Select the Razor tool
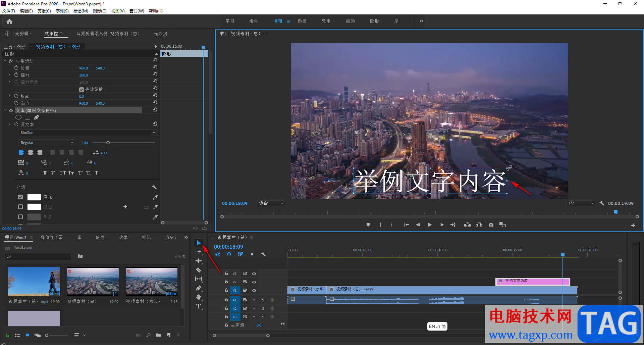This screenshot has width=644, height=345. click(199, 270)
